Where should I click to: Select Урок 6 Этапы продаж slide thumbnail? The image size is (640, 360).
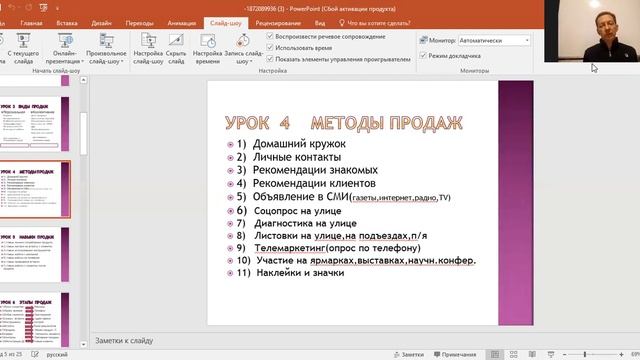[x=34, y=320]
